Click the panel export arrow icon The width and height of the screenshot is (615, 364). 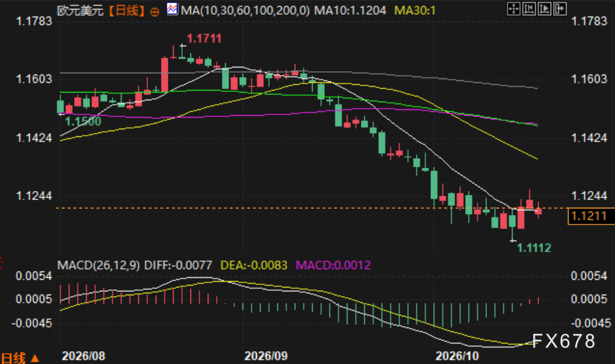[560, 8]
